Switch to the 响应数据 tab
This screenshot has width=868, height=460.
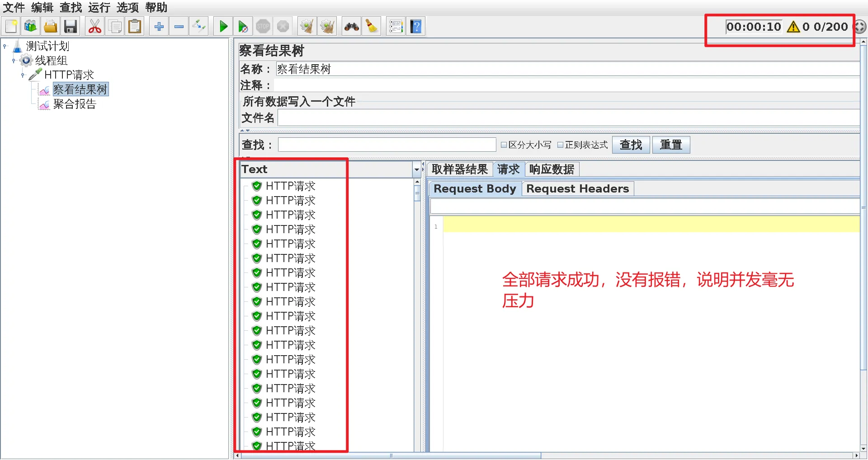(552, 169)
